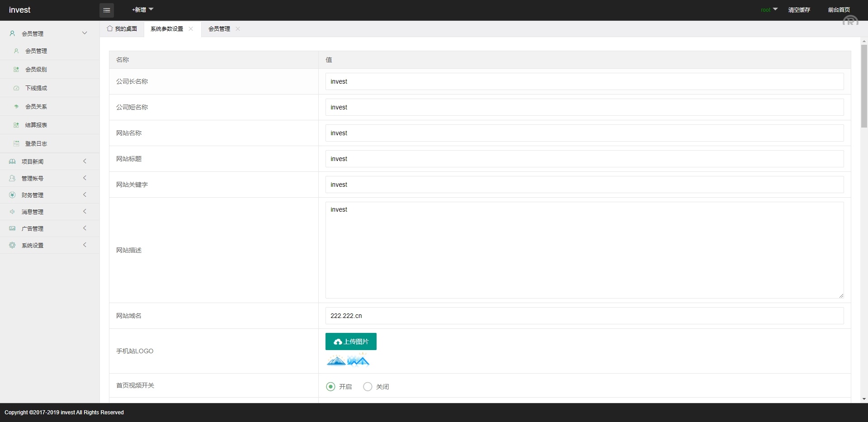Select 关闭 radio for 首页视频开关
The image size is (868, 422).
[368, 386]
